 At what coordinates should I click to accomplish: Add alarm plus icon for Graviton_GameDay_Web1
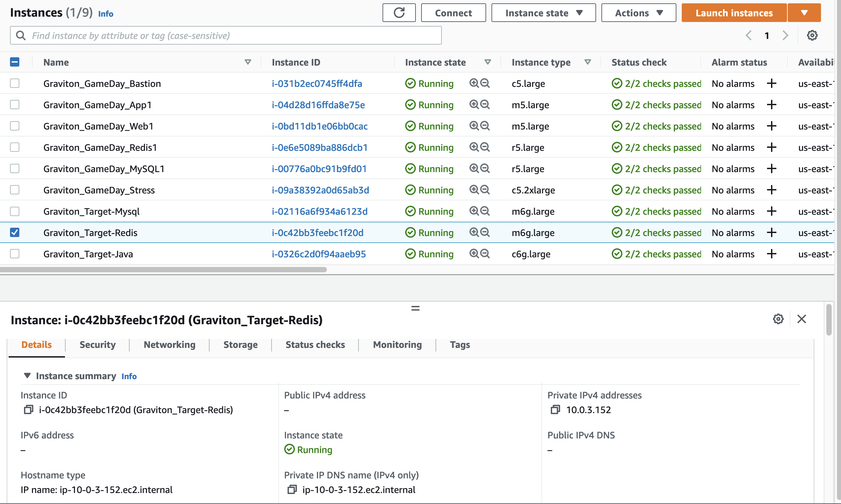pyautogui.click(x=771, y=126)
